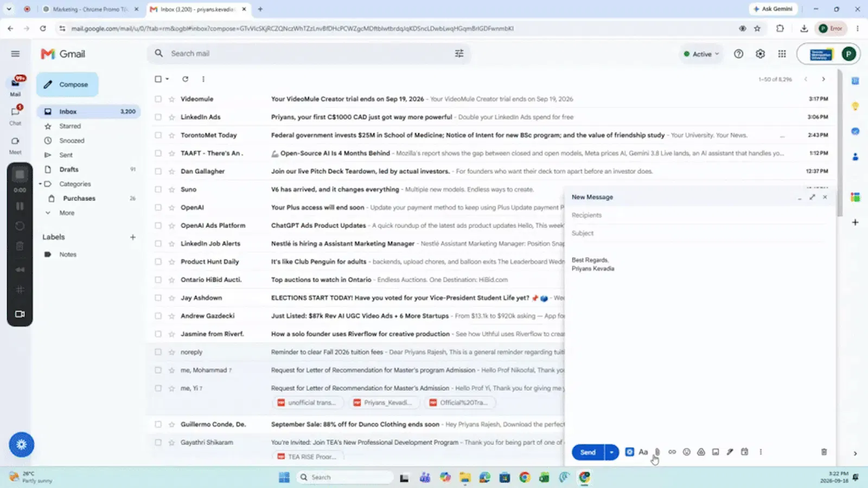Open Contacts in the side panel

855,157
